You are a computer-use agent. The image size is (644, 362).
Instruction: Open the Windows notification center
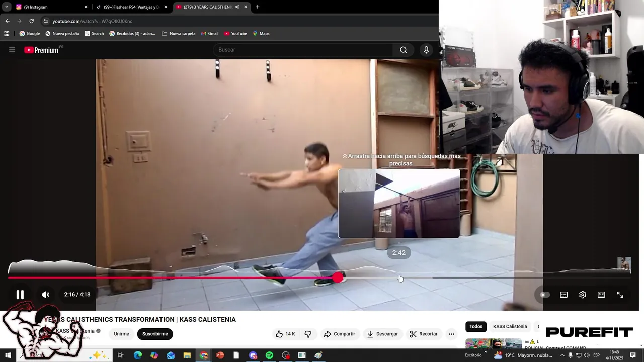tap(633, 355)
